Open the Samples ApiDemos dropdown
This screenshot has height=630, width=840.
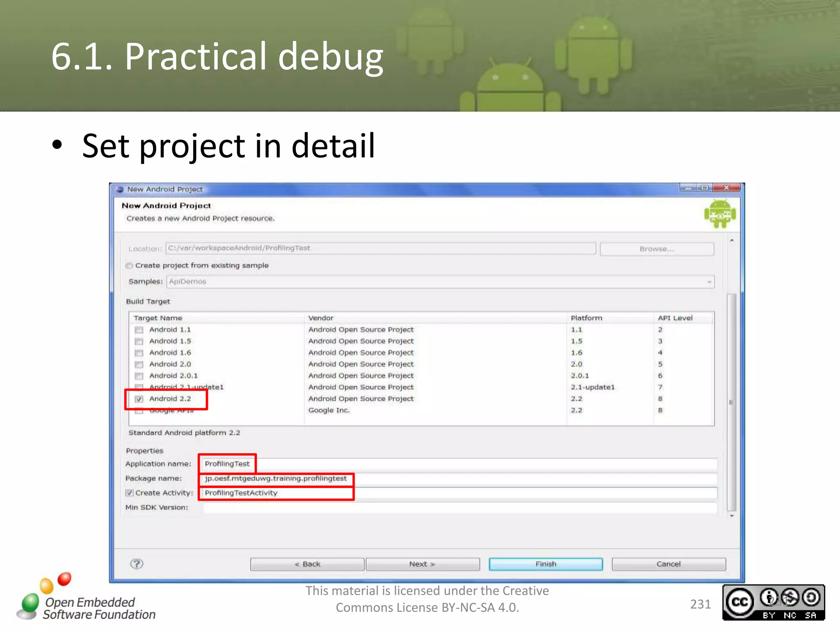(x=441, y=282)
